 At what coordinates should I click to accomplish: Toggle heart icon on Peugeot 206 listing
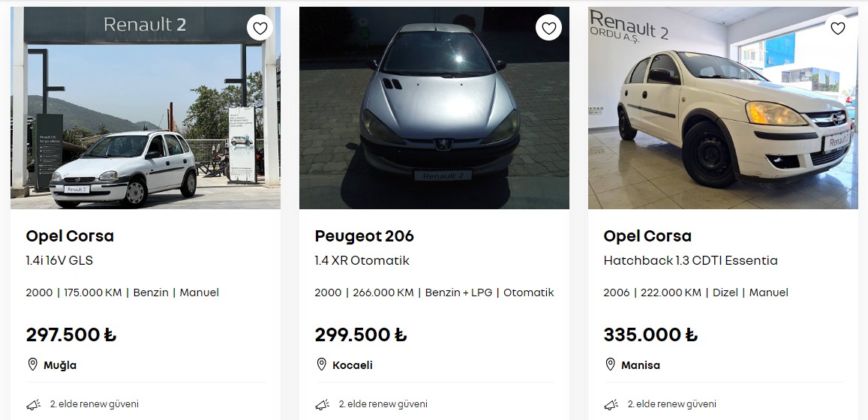pos(548,28)
